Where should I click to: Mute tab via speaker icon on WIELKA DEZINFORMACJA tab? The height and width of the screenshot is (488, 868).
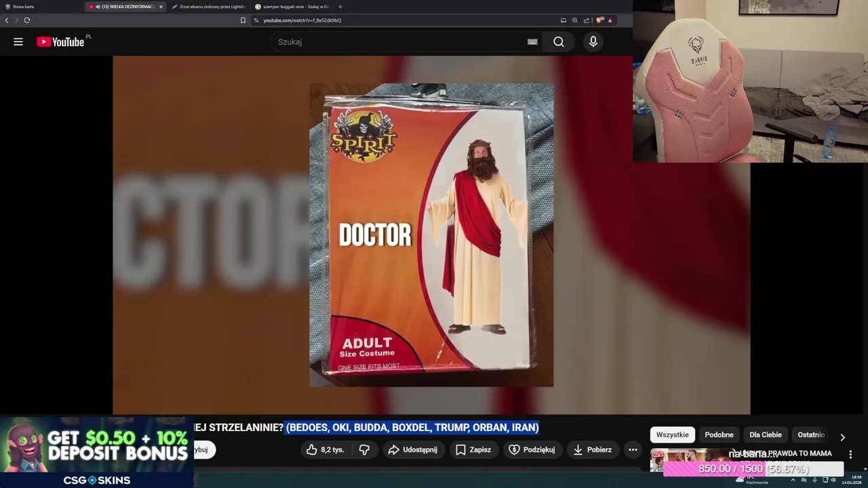(x=98, y=7)
